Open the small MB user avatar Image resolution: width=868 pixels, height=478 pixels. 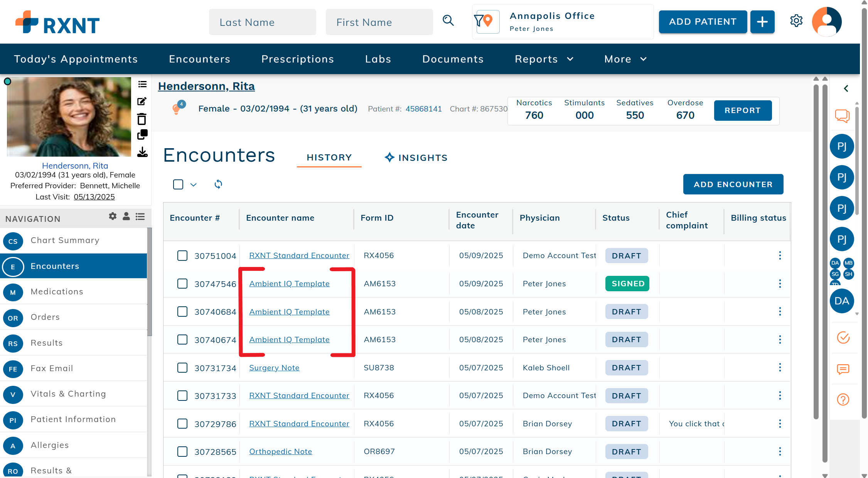click(849, 263)
